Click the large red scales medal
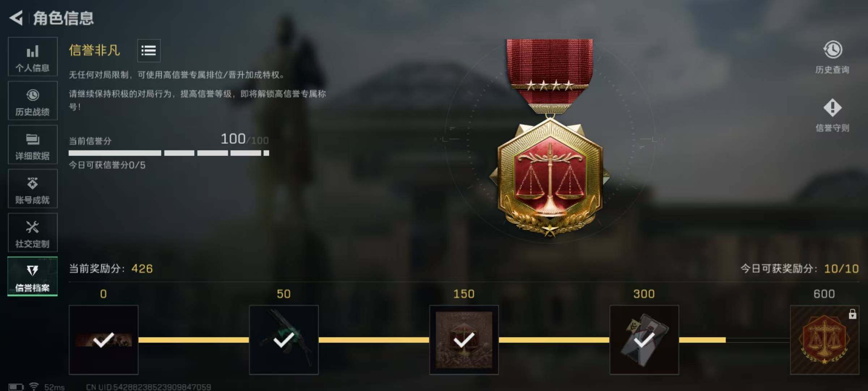The height and width of the screenshot is (391, 868). point(550,138)
